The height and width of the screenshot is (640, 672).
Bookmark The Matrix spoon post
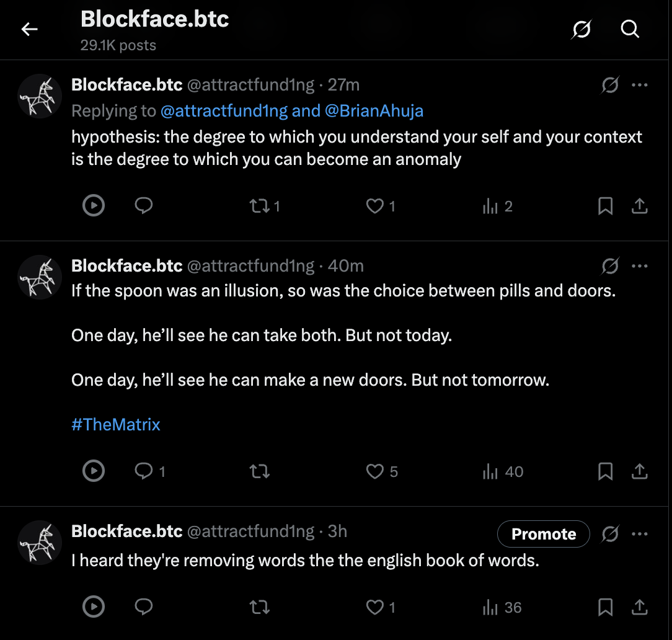click(605, 472)
